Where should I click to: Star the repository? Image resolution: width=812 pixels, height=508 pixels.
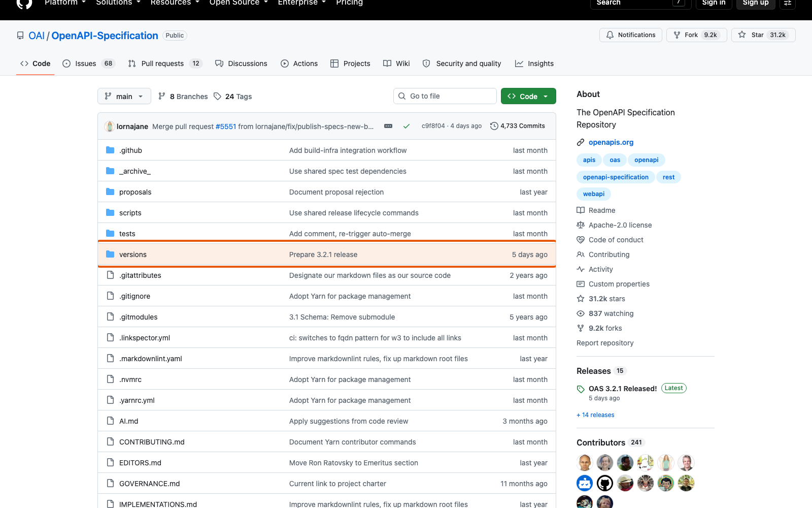click(763, 35)
